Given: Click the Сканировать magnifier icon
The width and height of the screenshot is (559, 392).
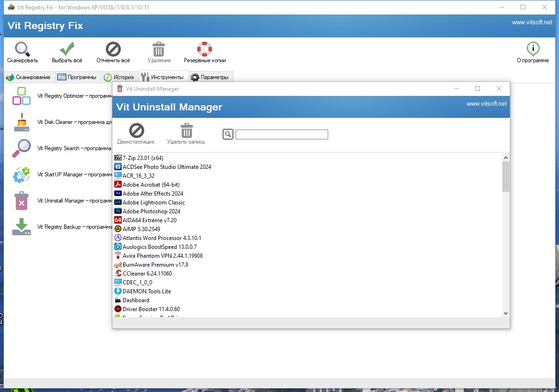Looking at the screenshot, I should click(22, 49).
